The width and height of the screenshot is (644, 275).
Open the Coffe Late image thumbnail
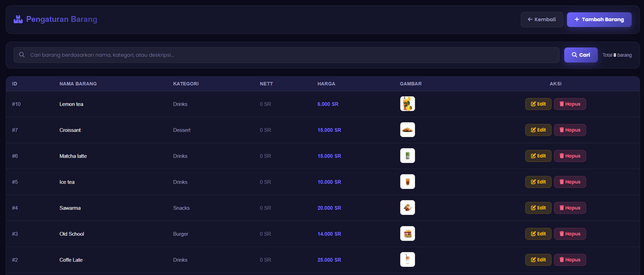coord(407,260)
